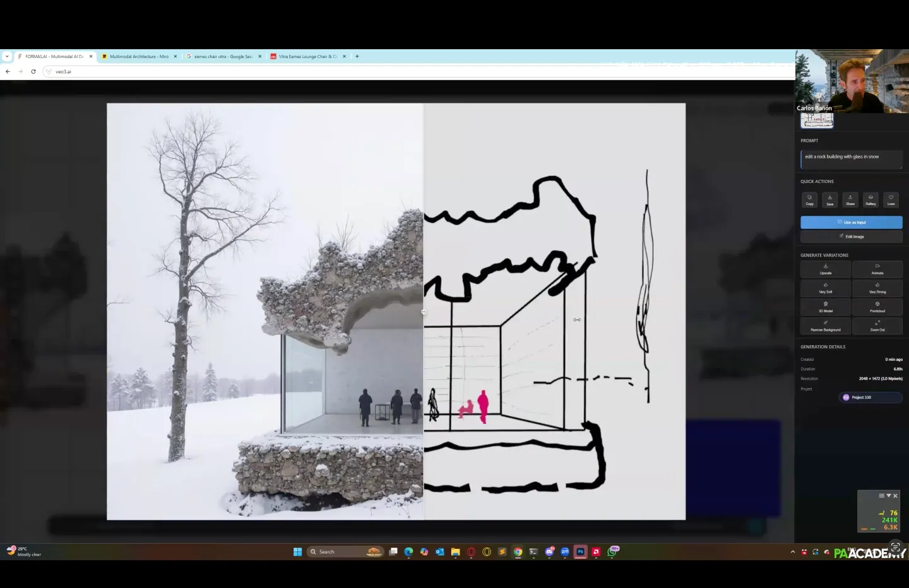Click the Share quick action

850,199
